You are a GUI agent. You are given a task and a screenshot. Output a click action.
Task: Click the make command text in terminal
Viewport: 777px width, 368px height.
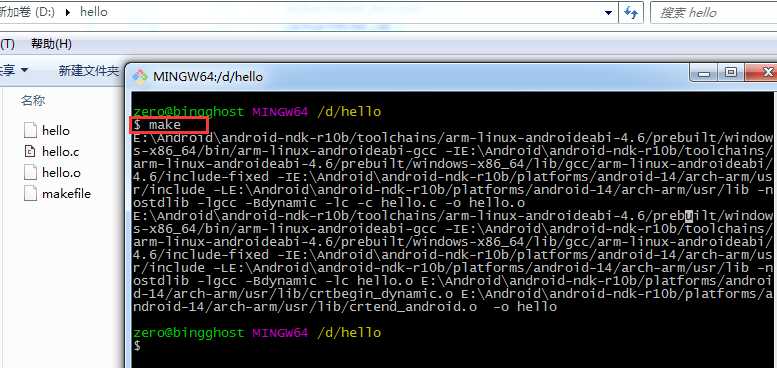click(165, 125)
